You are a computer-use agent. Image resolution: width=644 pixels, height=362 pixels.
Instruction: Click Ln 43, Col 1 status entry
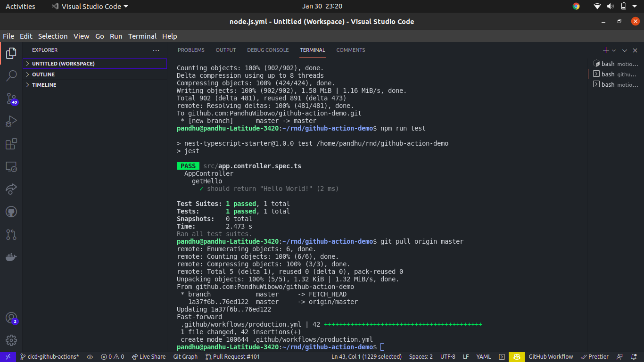tap(367, 357)
